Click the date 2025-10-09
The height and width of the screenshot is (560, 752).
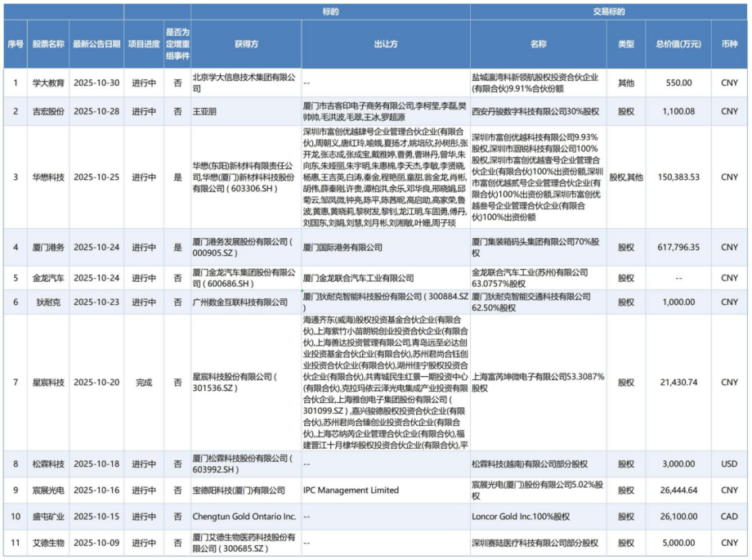[96, 543]
